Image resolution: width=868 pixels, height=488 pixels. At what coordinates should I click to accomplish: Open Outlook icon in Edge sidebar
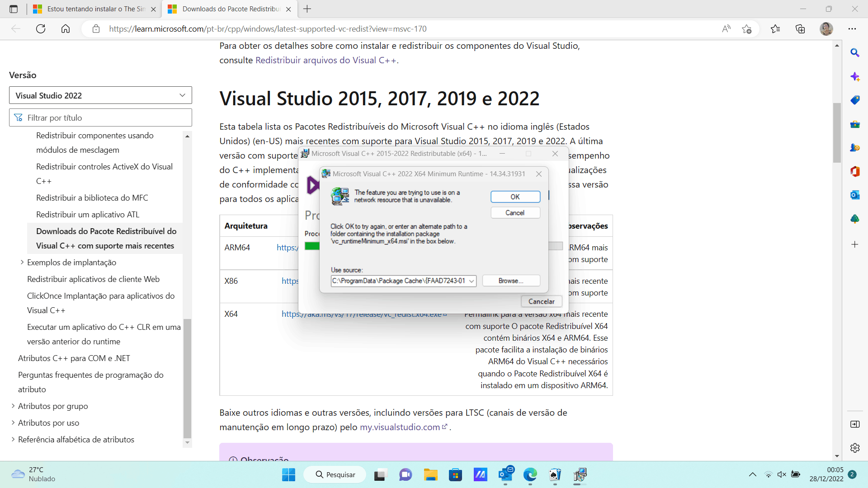tap(854, 195)
